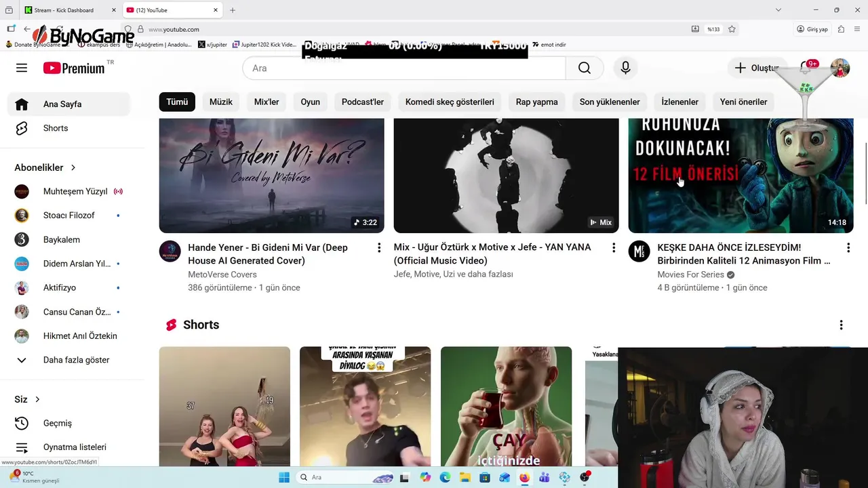Select the Son yüklenenler chip

click(x=610, y=102)
